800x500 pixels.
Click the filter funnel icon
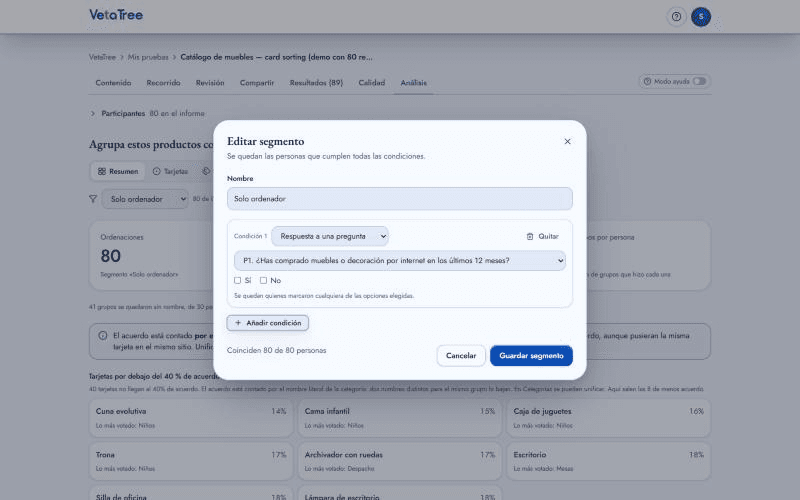pos(93,199)
